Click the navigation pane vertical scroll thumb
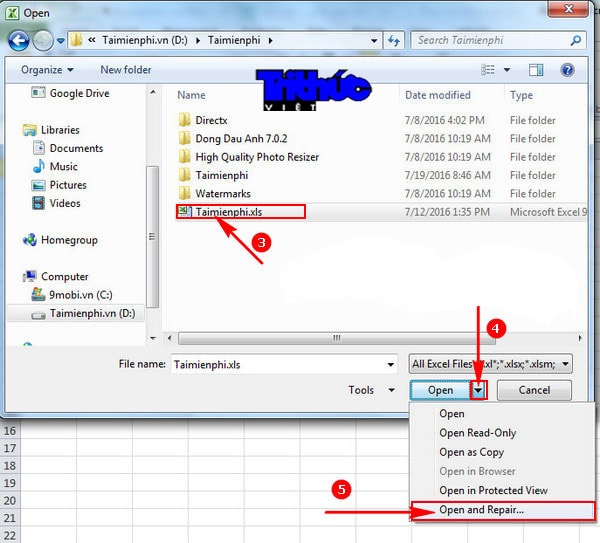600x543 pixels. pyautogui.click(x=153, y=236)
